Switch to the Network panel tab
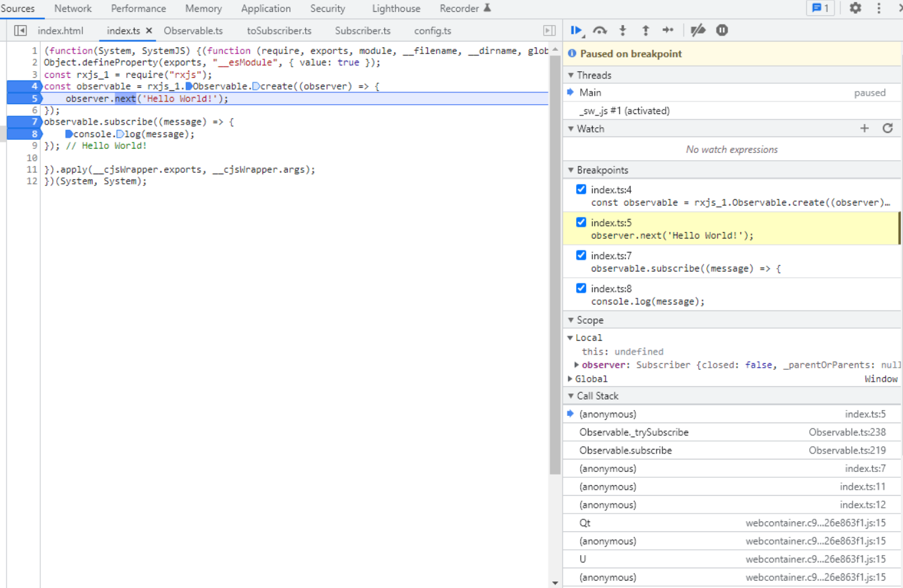 tap(73, 9)
